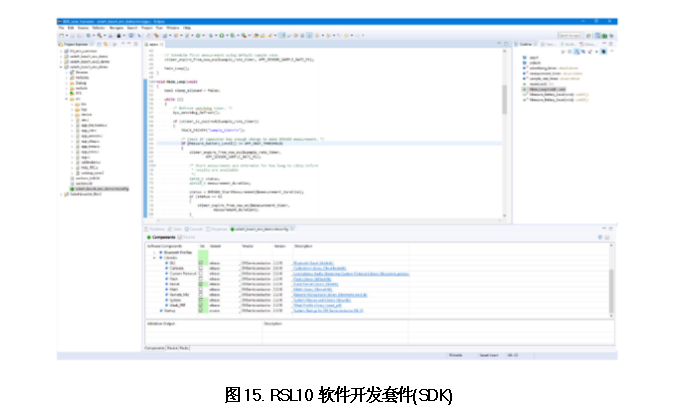681x416 pixels.
Task: Click the build hammer toolbar icon
Action: point(100,36)
